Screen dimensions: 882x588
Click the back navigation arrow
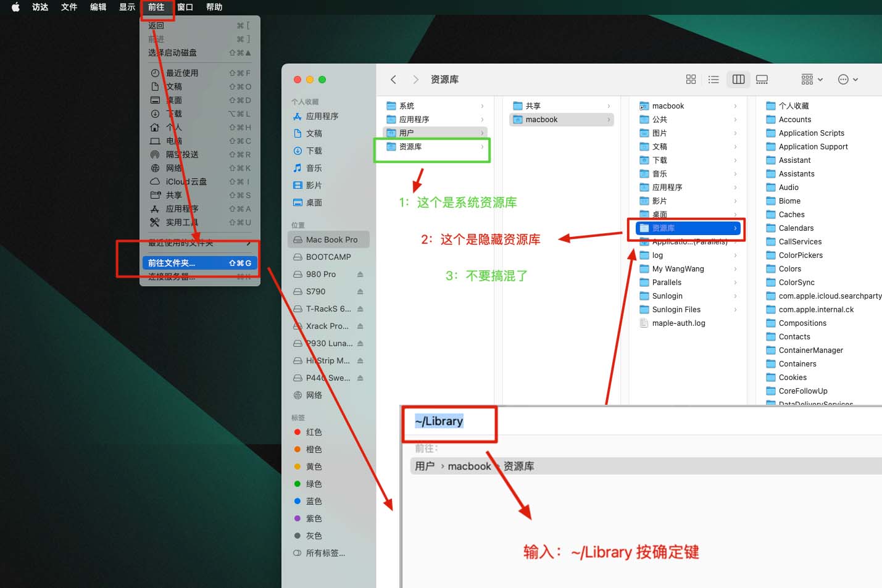393,79
